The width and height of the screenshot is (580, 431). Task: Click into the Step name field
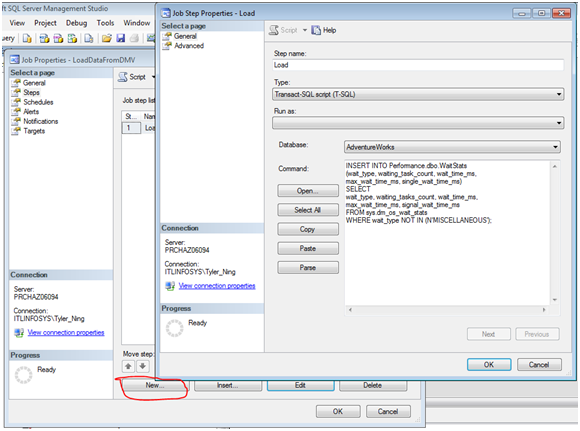click(418, 65)
